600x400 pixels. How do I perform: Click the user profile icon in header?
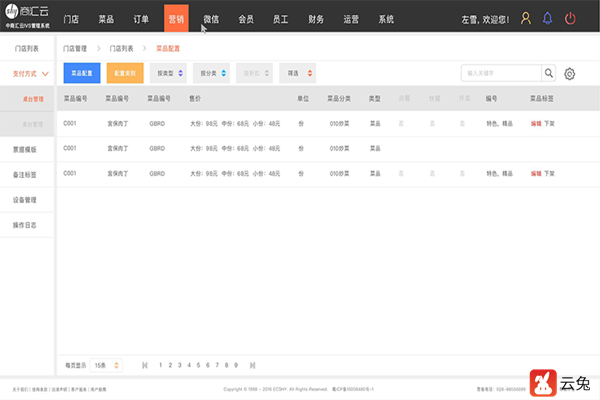pos(526,18)
